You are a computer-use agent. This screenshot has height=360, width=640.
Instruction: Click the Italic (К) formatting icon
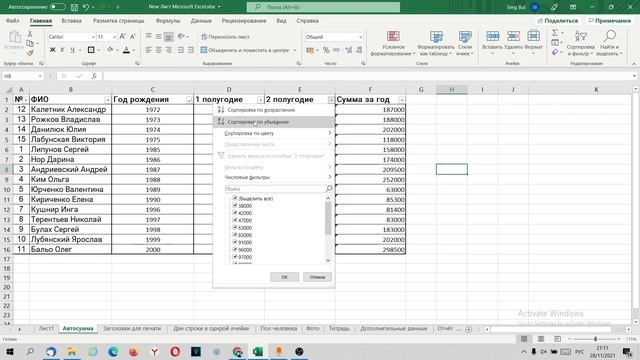[x=62, y=50]
